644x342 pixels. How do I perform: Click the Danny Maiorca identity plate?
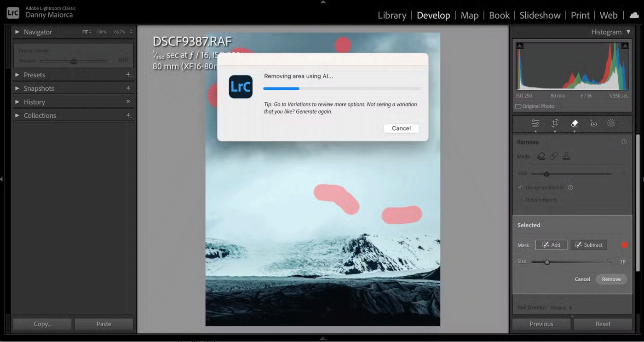49,15
